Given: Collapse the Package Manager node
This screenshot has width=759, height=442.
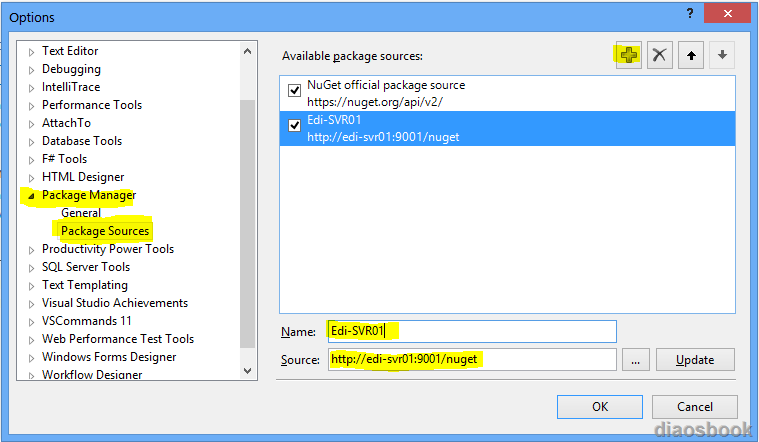Looking at the screenshot, I should [x=31, y=196].
